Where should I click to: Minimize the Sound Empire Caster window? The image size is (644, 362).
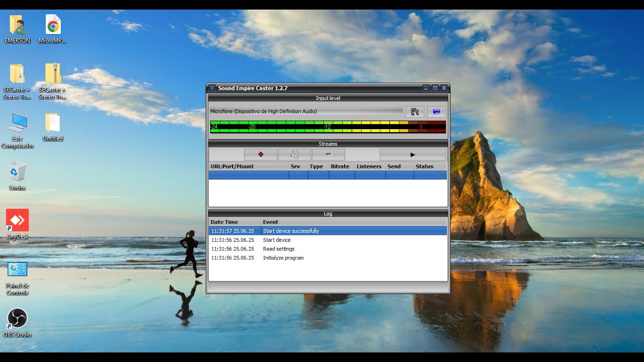[426, 88]
